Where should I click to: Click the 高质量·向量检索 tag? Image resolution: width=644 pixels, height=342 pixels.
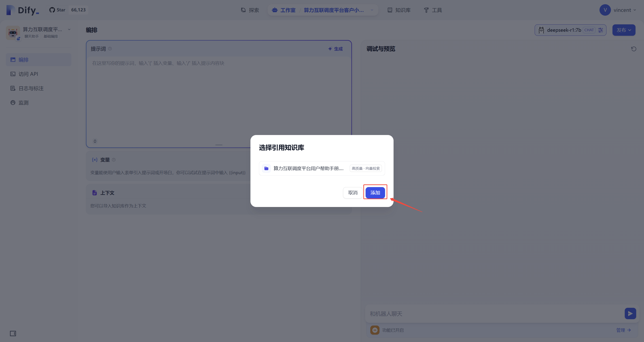(x=366, y=169)
